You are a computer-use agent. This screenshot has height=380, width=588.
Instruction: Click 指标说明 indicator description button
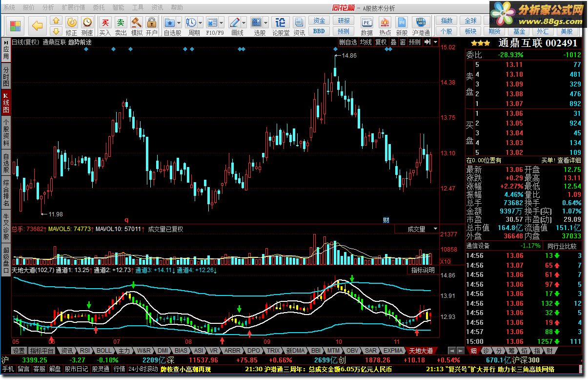423,270
